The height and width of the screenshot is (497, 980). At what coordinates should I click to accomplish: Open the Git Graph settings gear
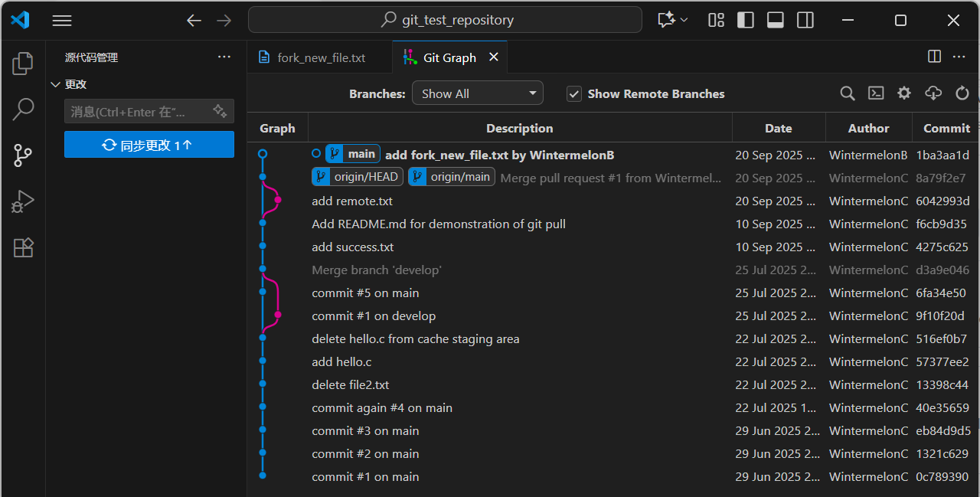pos(904,93)
